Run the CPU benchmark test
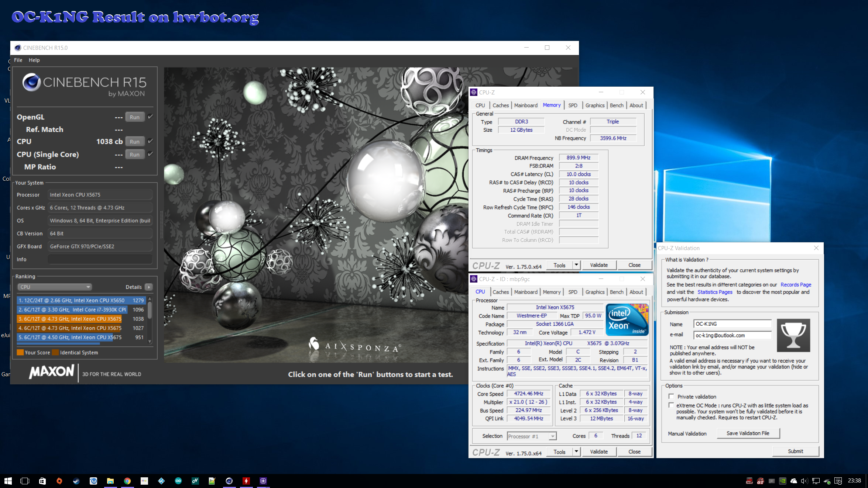This screenshot has height=488, width=868. [135, 142]
